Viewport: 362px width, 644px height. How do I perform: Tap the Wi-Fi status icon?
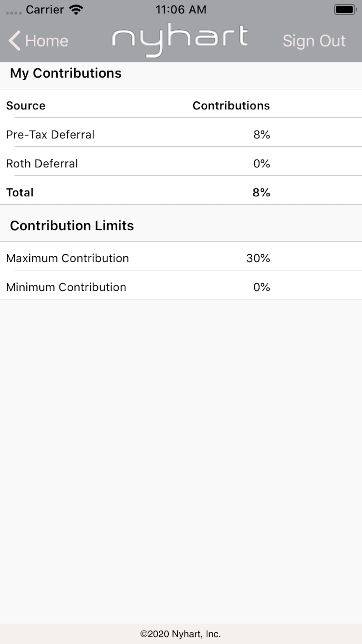(x=76, y=9)
